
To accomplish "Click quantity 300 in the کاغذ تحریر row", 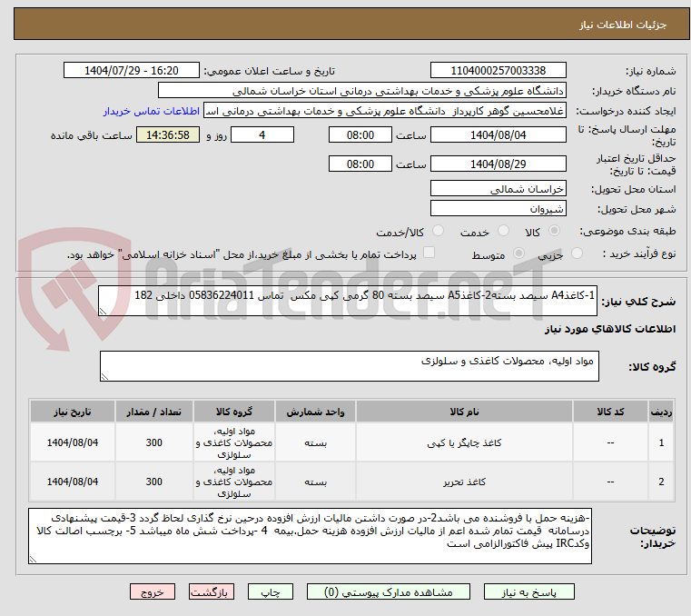I will (153, 482).
